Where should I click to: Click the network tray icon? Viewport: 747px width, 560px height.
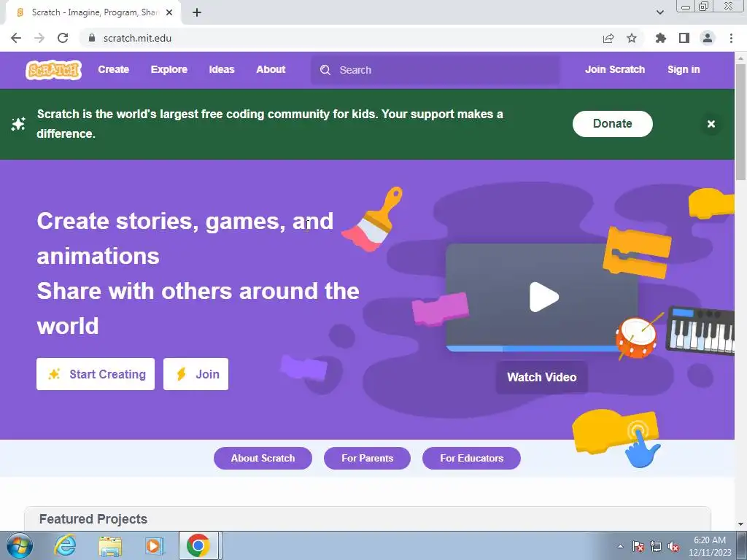656,547
